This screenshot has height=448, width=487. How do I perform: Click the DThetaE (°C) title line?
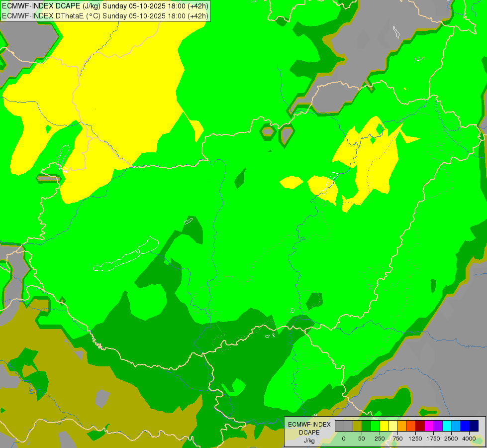click(x=105, y=15)
